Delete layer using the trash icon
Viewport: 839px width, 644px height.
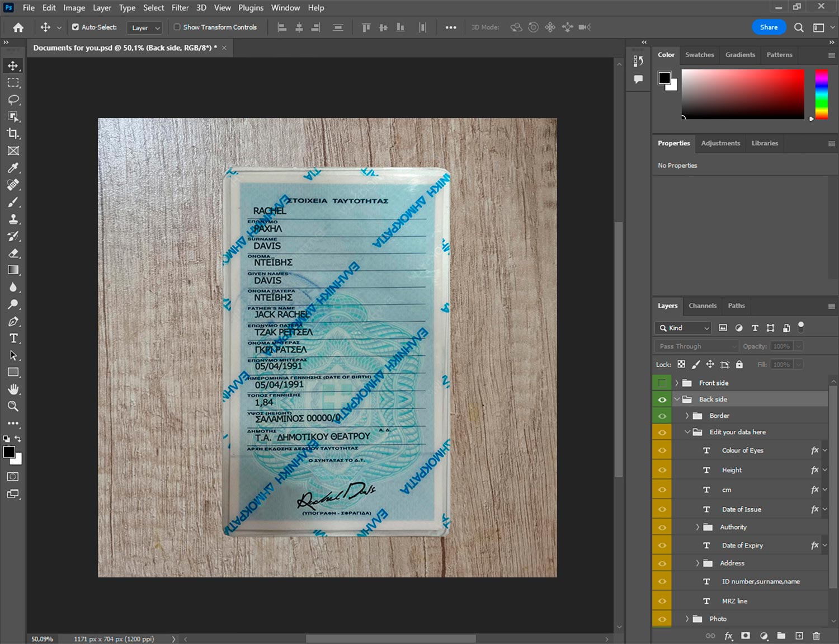tap(816, 636)
